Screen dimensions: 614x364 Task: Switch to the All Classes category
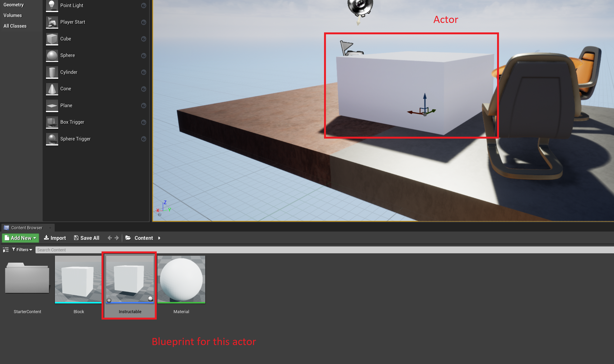click(15, 26)
